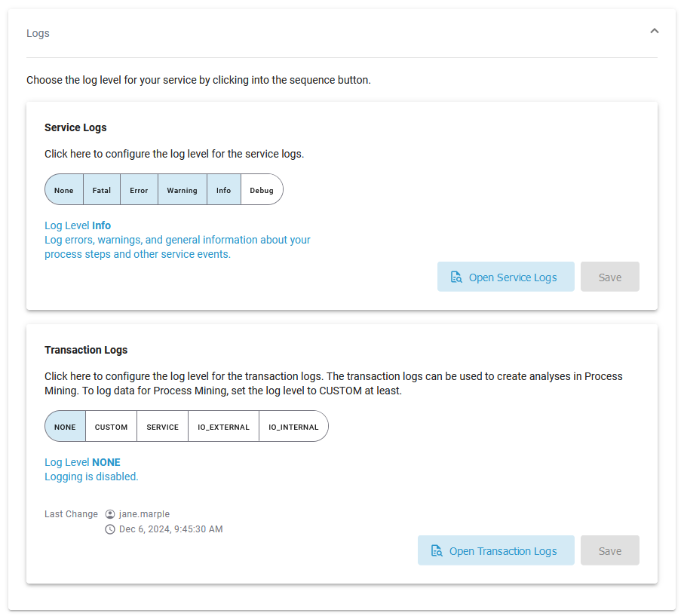The height and width of the screenshot is (616, 684).
Task: Select Info service log level
Action: point(223,190)
